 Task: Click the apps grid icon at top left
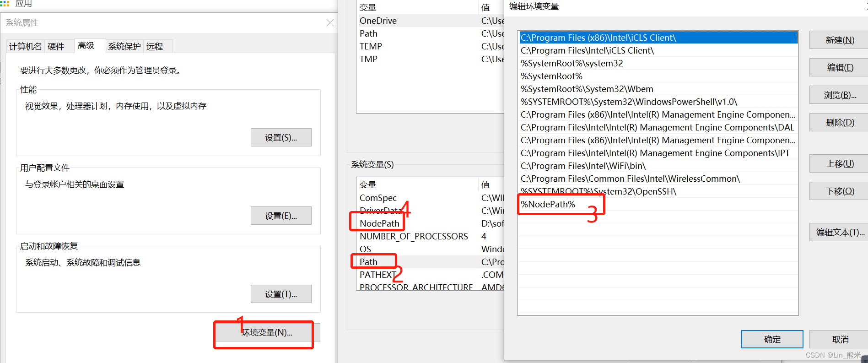pos(5,3)
